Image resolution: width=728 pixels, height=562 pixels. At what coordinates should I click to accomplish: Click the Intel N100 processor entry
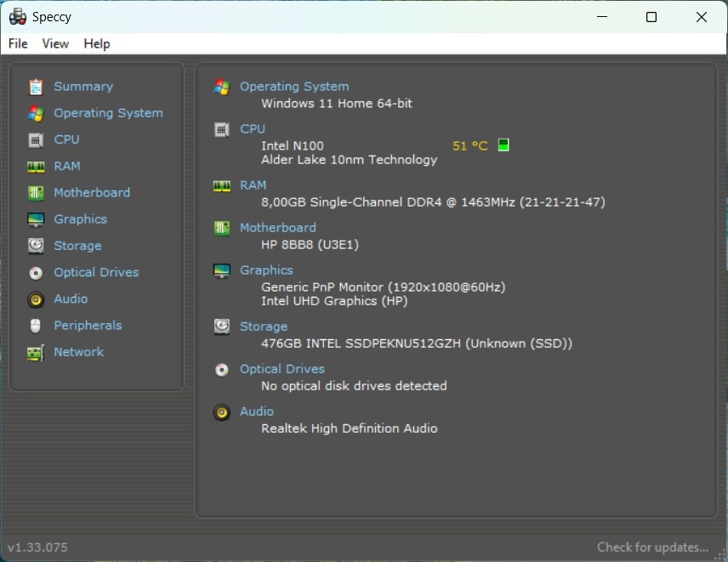(293, 145)
